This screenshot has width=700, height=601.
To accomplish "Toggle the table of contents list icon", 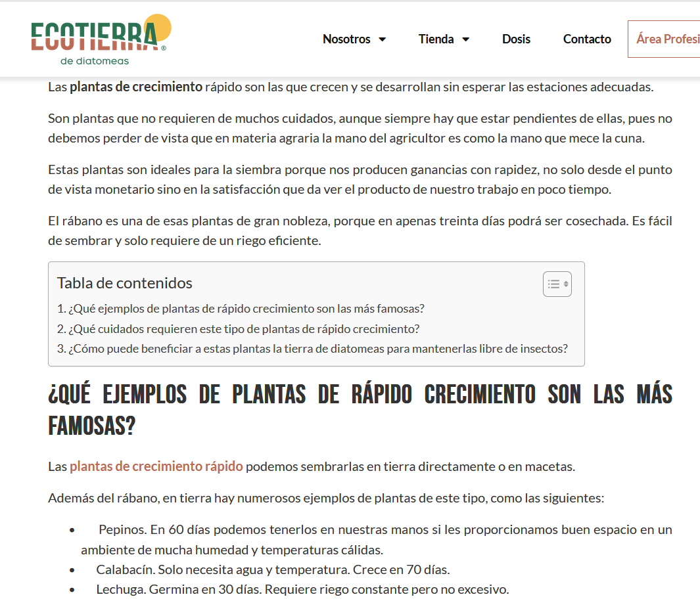I will [557, 284].
